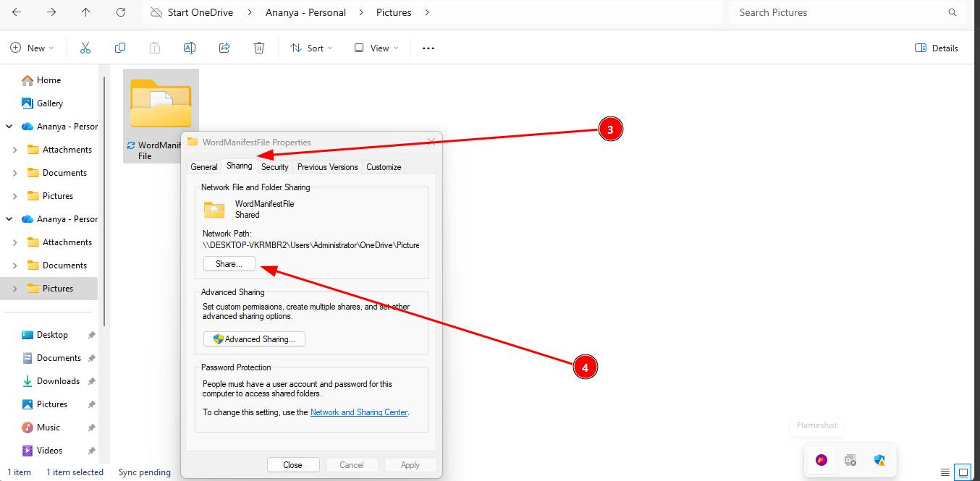980x481 pixels.
Task: Open the View dropdown
Action: pos(376,48)
